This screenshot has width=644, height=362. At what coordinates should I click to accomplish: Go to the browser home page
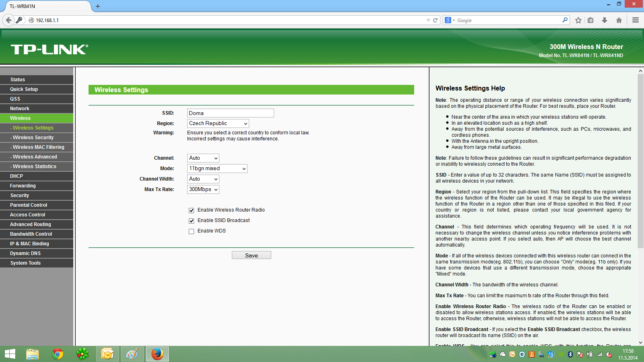(619, 20)
